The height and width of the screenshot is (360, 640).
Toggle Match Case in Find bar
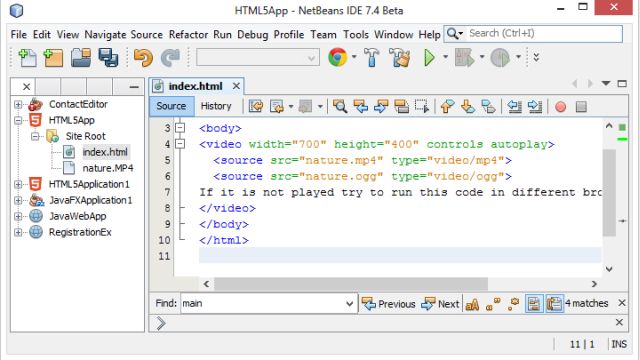click(472, 304)
